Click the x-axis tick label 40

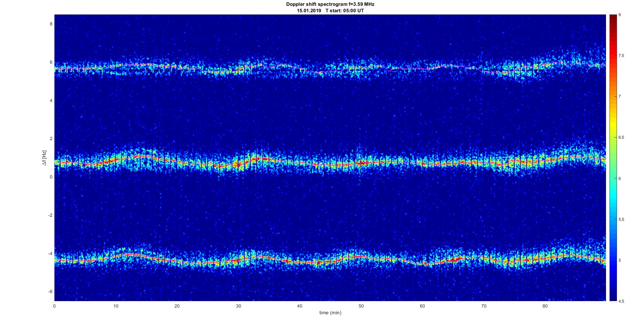(300, 306)
